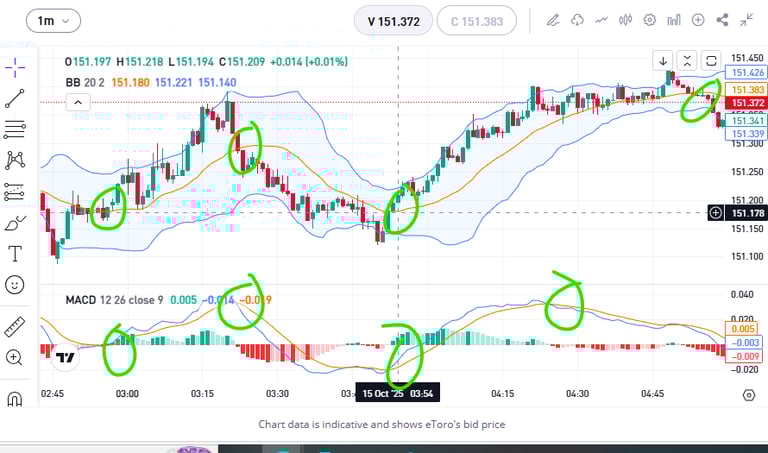Click the 03:00 time axis label

pos(127,394)
